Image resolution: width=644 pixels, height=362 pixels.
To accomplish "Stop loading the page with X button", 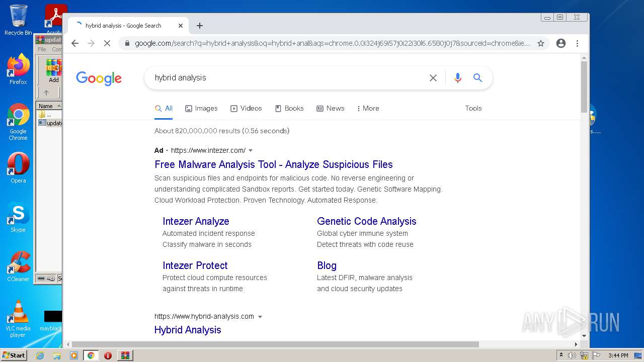I will click(x=107, y=43).
